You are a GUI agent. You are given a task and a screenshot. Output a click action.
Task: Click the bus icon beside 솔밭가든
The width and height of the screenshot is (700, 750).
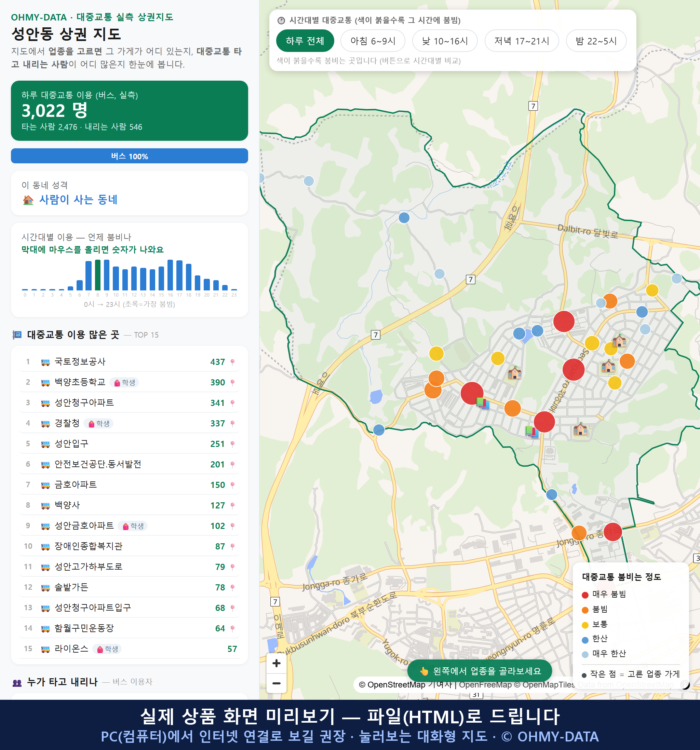tap(45, 588)
